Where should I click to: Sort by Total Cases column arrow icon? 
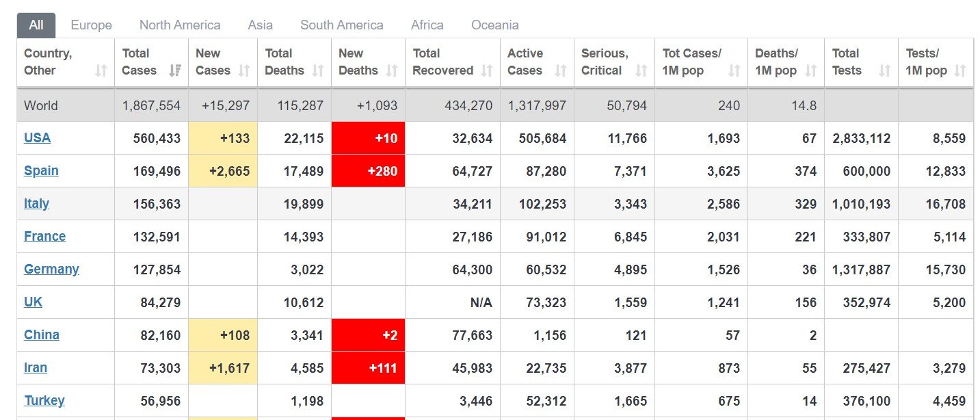tap(175, 70)
